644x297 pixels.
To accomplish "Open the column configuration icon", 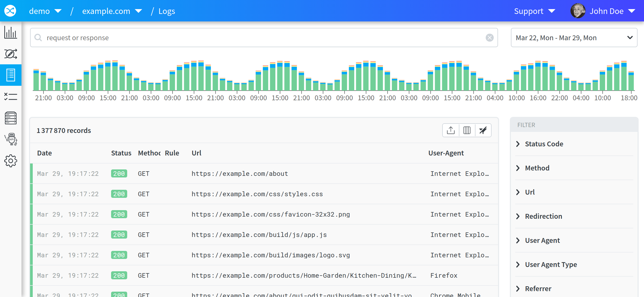I will click(467, 130).
